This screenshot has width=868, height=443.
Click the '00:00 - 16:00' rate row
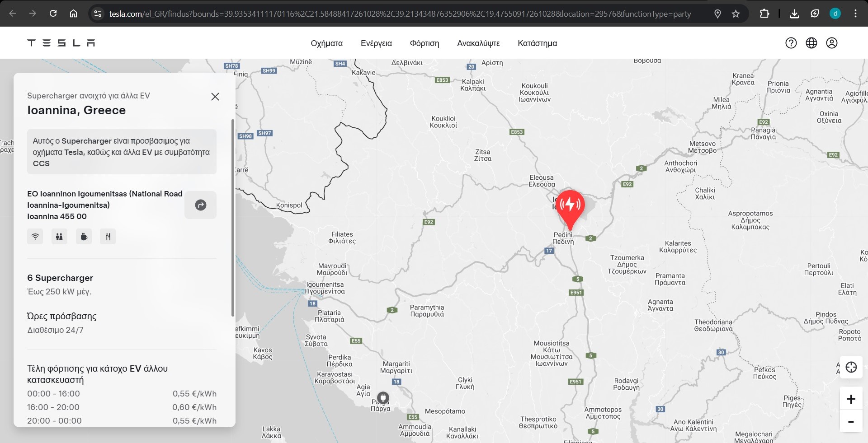(x=122, y=394)
